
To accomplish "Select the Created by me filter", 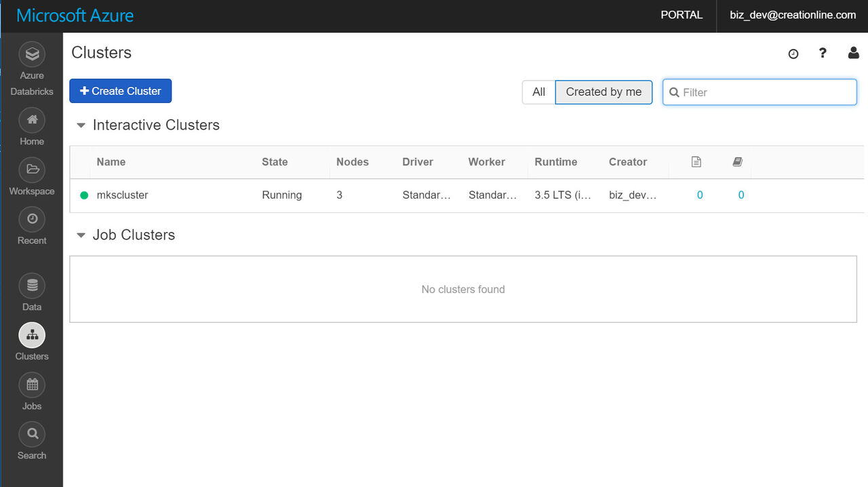I will click(604, 92).
